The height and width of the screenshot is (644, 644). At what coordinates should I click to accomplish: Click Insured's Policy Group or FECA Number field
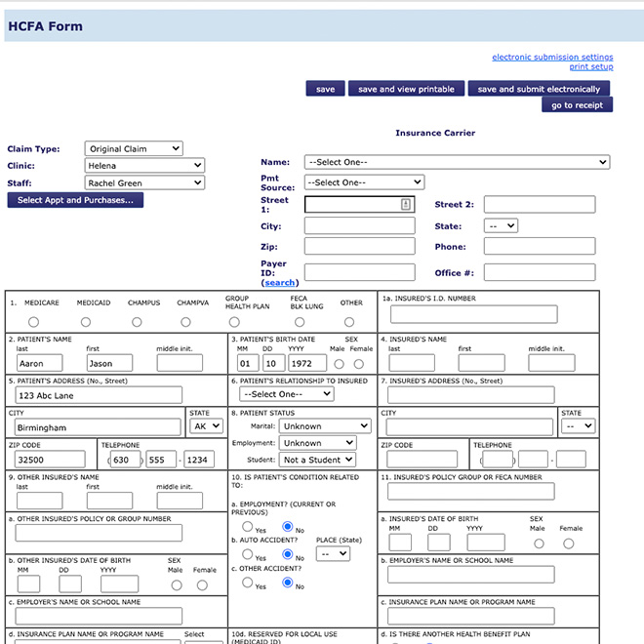(x=470, y=491)
